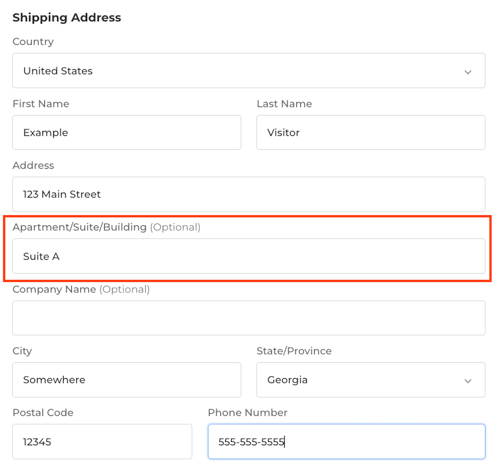
Task: Click the State/Province label
Action: (x=294, y=351)
